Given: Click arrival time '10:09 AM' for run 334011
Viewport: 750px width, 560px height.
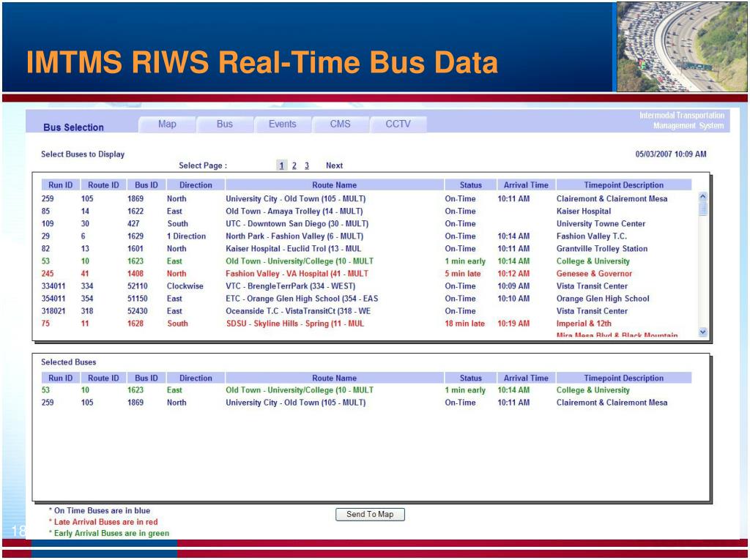Looking at the screenshot, I should coord(513,286).
